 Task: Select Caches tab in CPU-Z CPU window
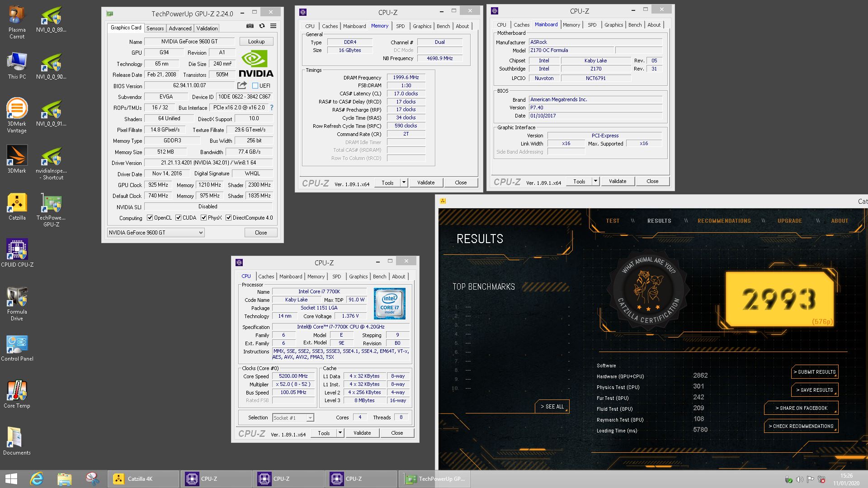[x=266, y=277]
